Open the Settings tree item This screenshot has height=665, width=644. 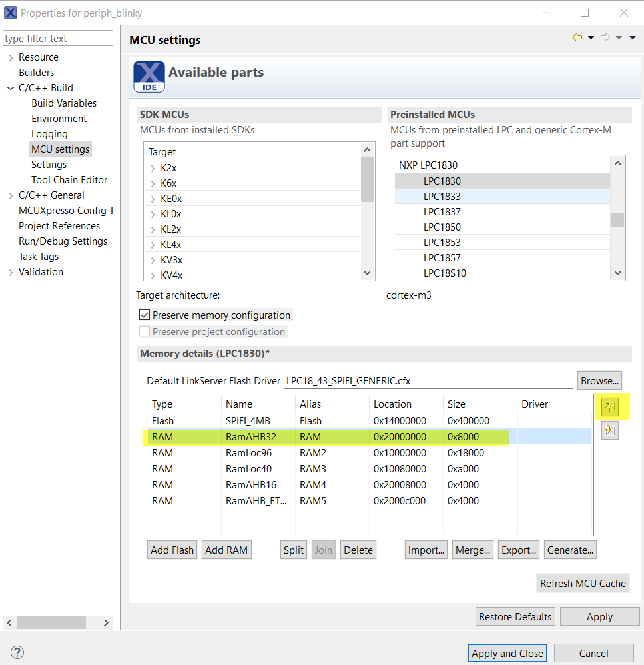point(49,165)
